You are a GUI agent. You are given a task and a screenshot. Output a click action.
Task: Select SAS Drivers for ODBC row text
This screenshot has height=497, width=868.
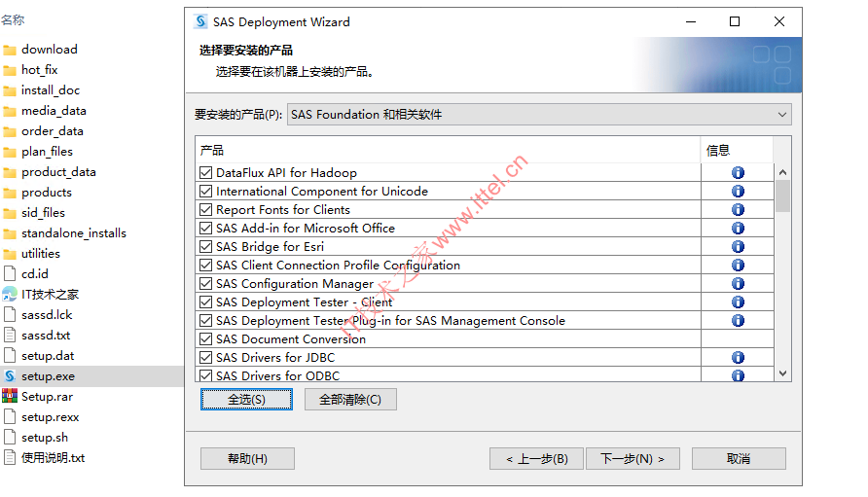[278, 375]
